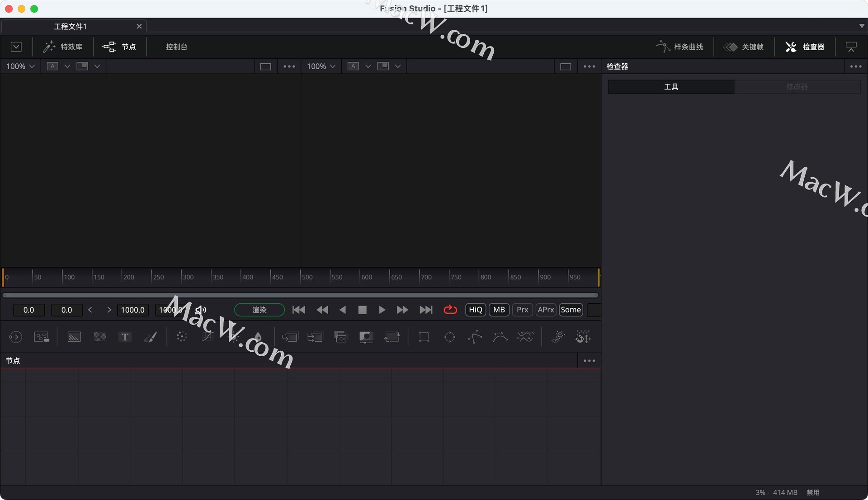Viewport: 868px width, 500px height.
Task: Add a Transform node from the toolbar
Action: (392, 337)
